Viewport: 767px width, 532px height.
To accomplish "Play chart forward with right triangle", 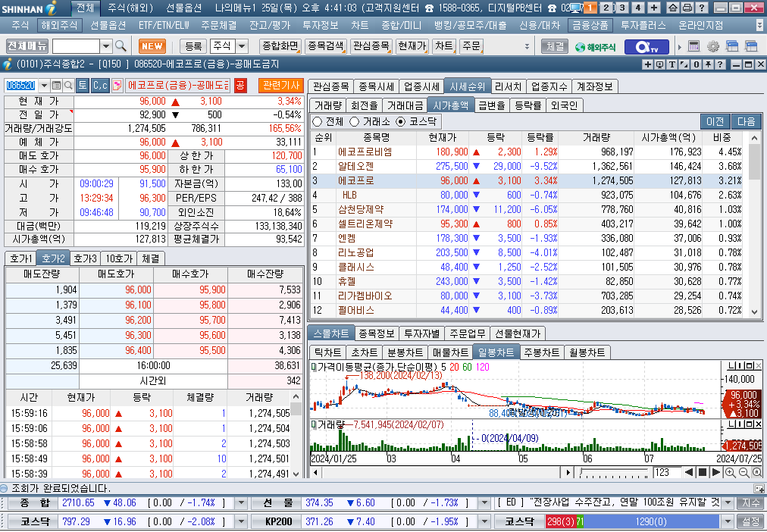I will click(715, 472).
